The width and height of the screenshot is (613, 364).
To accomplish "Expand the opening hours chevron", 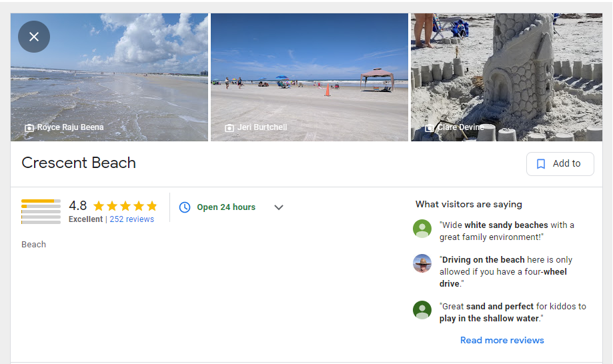I will tap(279, 207).
